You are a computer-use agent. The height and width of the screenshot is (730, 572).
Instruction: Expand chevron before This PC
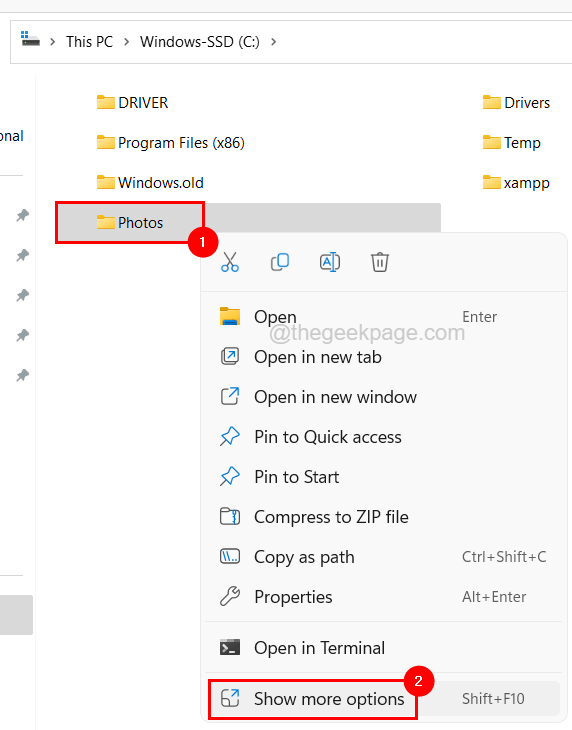pos(53,42)
